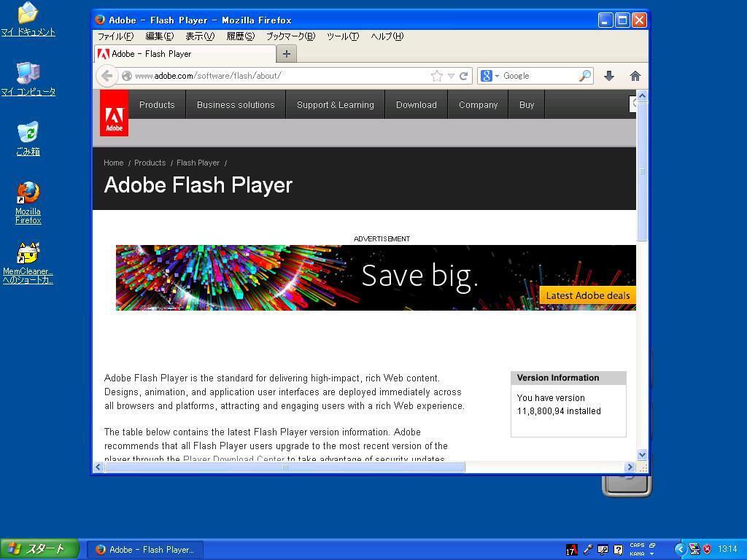Bookmark this page with the star icon
This screenshot has width=747, height=560.
pos(436,76)
